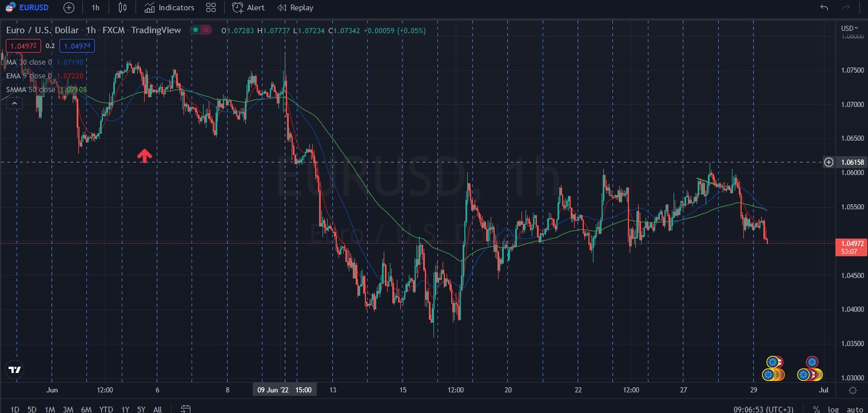Click the 1.06158 crosshair price label
Image resolution: width=868 pixels, height=413 pixels.
[x=852, y=162]
